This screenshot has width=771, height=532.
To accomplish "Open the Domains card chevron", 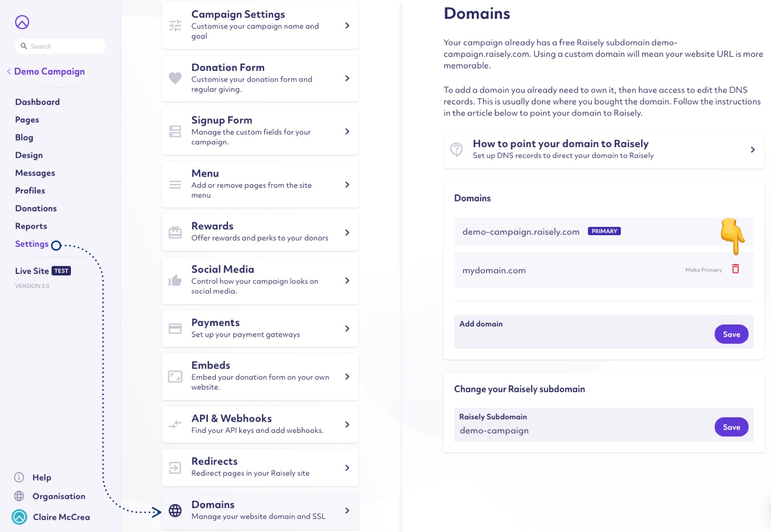I will click(x=347, y=511).
